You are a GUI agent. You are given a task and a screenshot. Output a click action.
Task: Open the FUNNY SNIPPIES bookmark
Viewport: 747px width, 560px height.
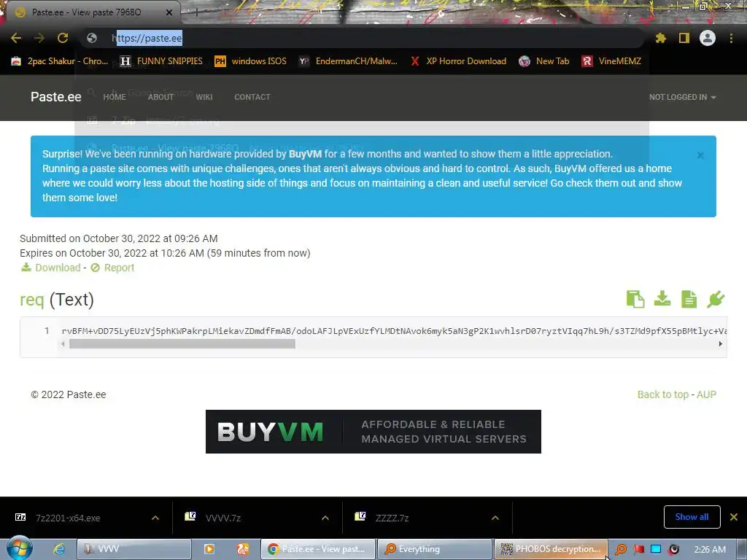pyautogui.click(x=161, y=61)
